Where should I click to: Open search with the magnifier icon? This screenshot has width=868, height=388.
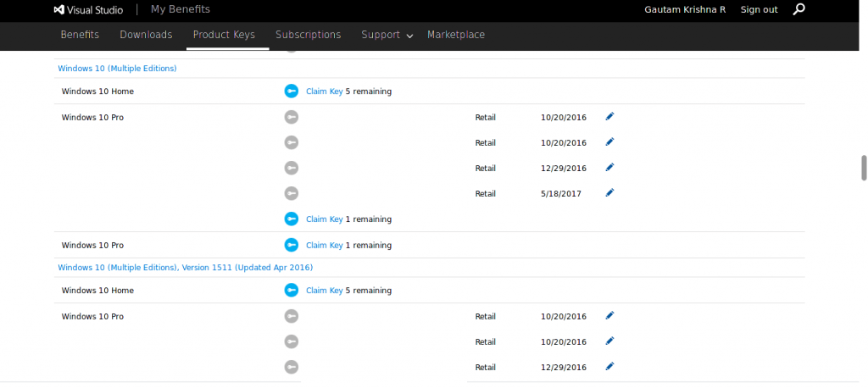[x=798, y=9]
